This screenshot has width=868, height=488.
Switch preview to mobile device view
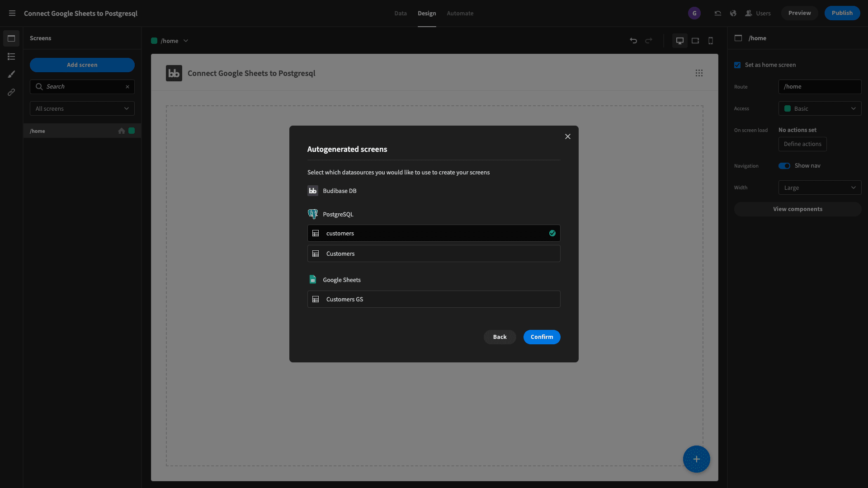tap(711, 41)
